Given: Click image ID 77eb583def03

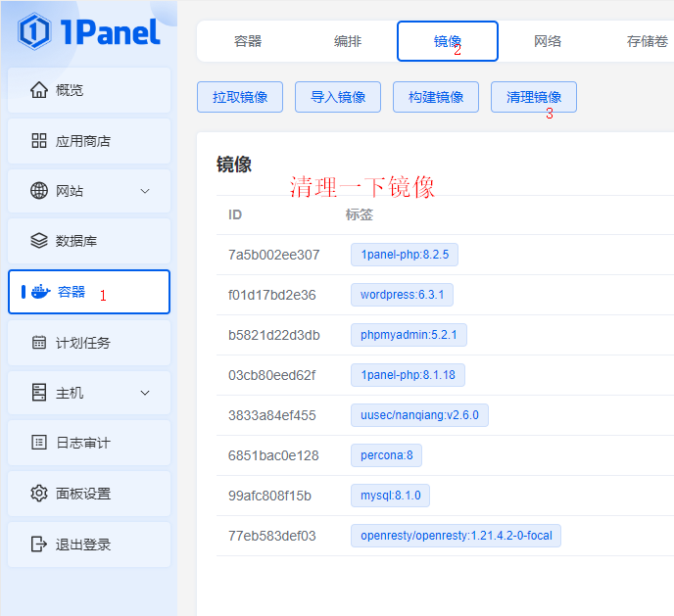Looking at the screenshot, I should click(x=272, y=536).
